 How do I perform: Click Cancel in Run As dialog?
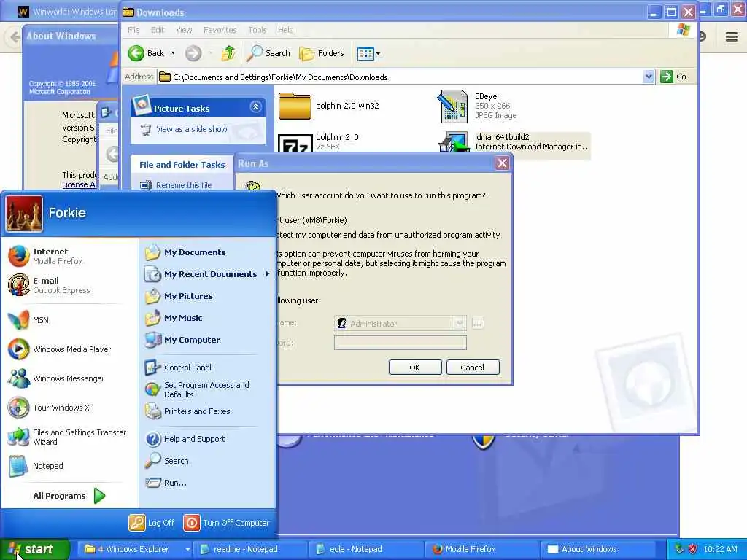(x=473, y=367)
